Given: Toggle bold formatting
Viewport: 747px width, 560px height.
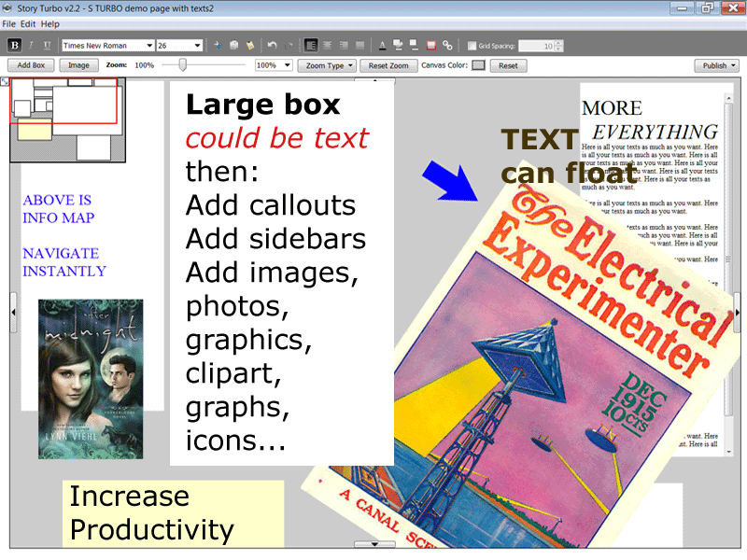Looking at the screenshot, I should 14,45.
